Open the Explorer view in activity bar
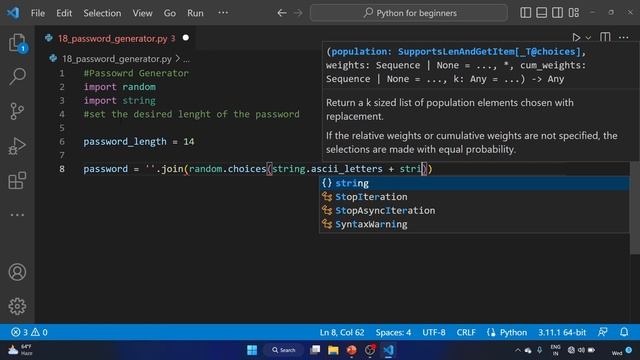 coord(17,43)
